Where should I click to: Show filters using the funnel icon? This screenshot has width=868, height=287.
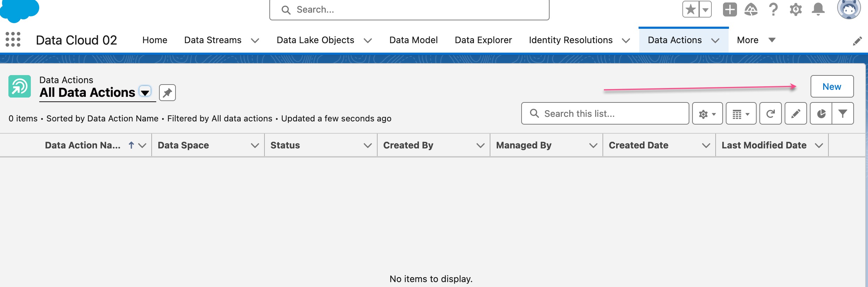[843, 114]
